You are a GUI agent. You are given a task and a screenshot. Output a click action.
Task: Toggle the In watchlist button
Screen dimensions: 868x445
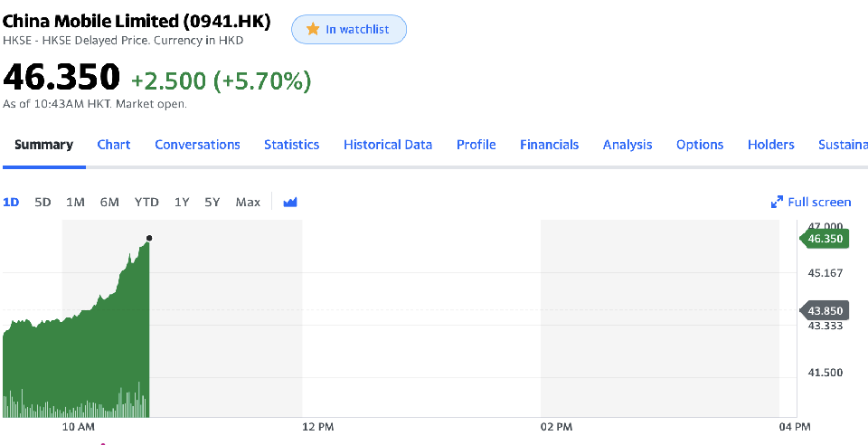(349, 30)
